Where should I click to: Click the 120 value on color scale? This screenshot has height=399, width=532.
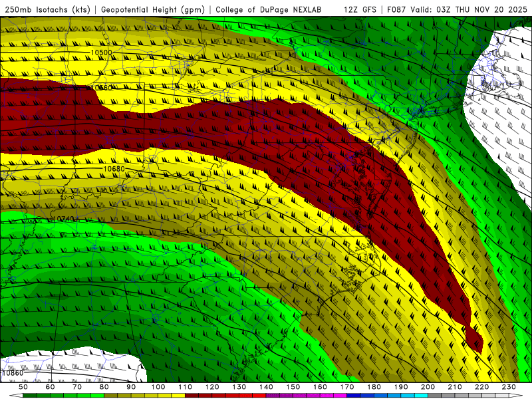212,387
